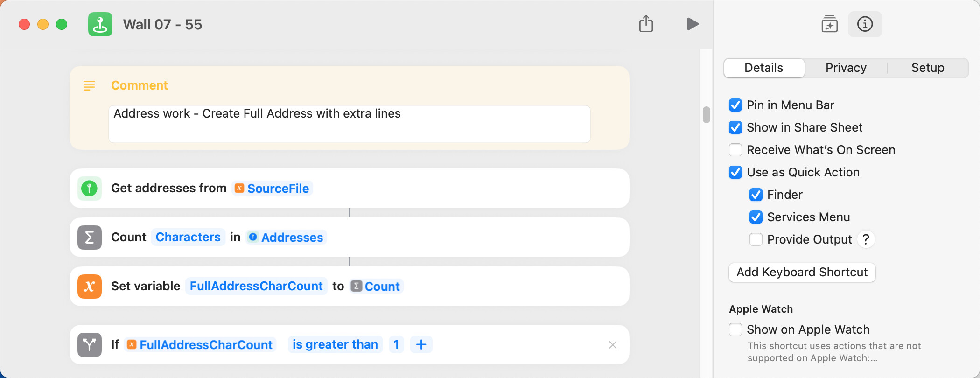Uncheck Pin in Menu Bar
Image resolution: width=980 pixels, height=378 pixels.
point(735,105)
